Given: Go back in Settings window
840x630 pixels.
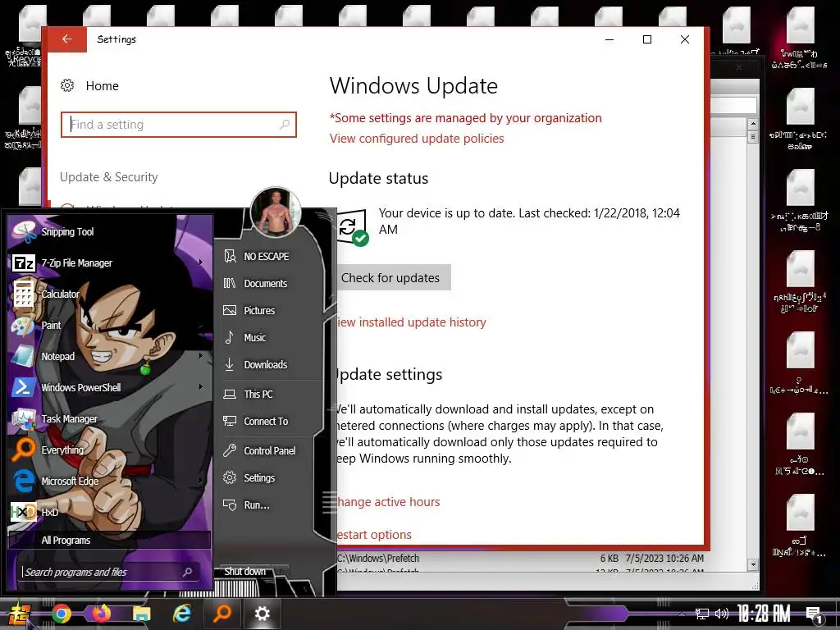Looking at the screenshot, I should pyautogui.click(x=67, y=39).
